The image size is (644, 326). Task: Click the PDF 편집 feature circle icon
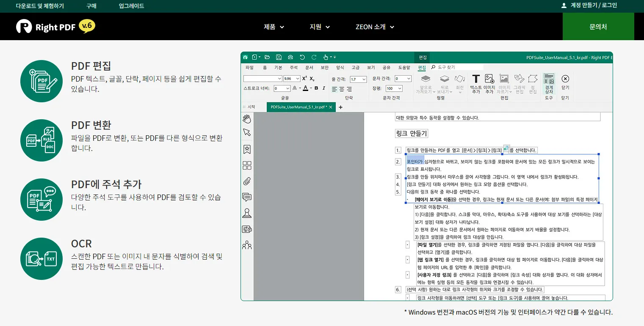click(x=41, y=81)
